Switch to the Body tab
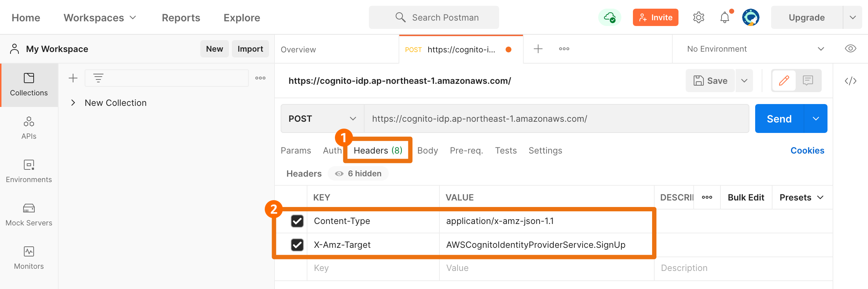Screen dimensions: 868x289 click(427, 150)
